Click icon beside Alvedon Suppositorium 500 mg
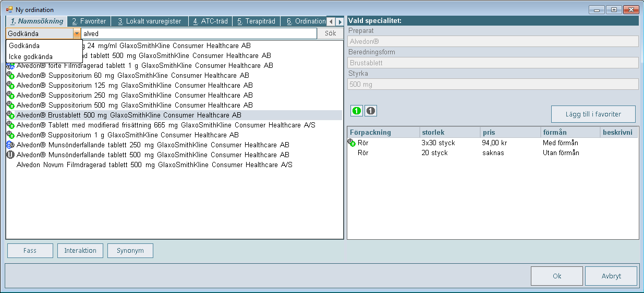This screenshot has width=644, height=293. (x=10, y=106)
